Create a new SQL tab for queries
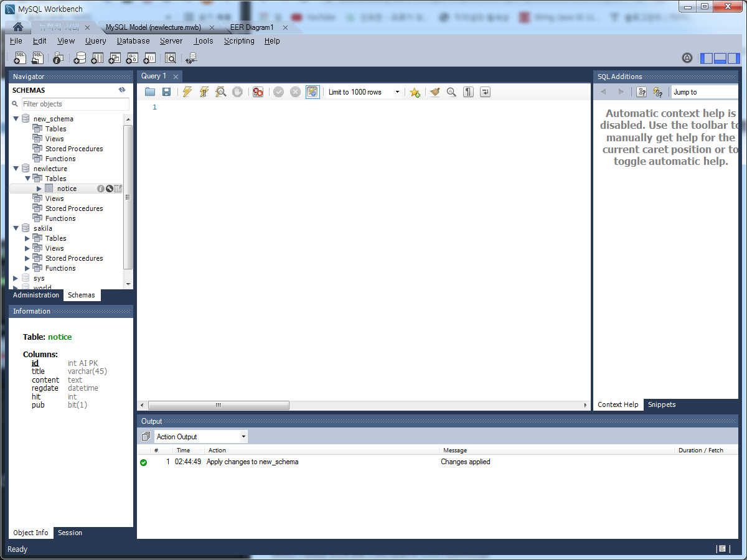Screen dimensions: 747x560 pyautogui.click(x=20, y=58)
